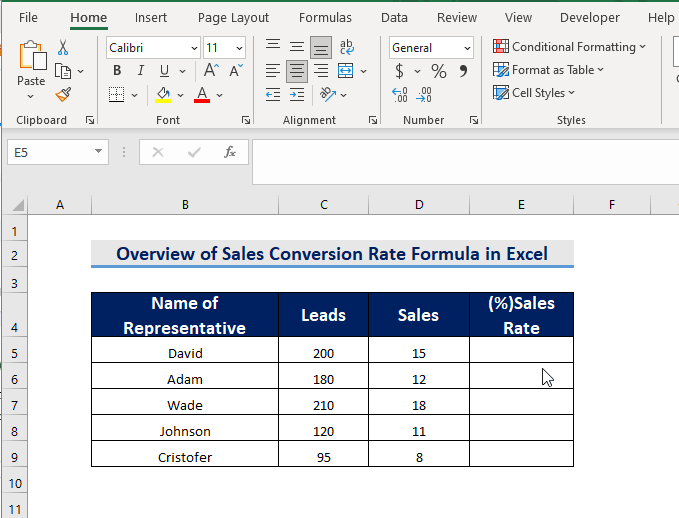Open Format as Table gallery
This screenshot has height=518, width=679.
pos(548,70)
